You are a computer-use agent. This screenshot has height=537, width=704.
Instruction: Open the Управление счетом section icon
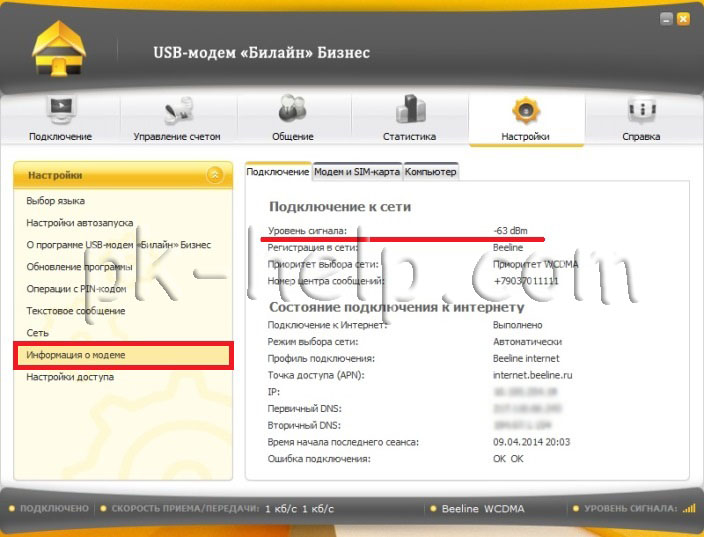(178, 110)
